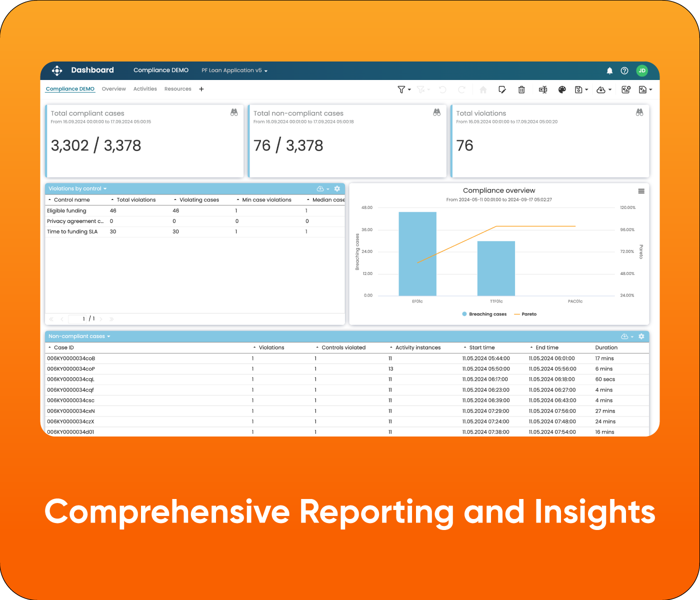Delete the dashboard using the trash icon

tap(521, 89)
